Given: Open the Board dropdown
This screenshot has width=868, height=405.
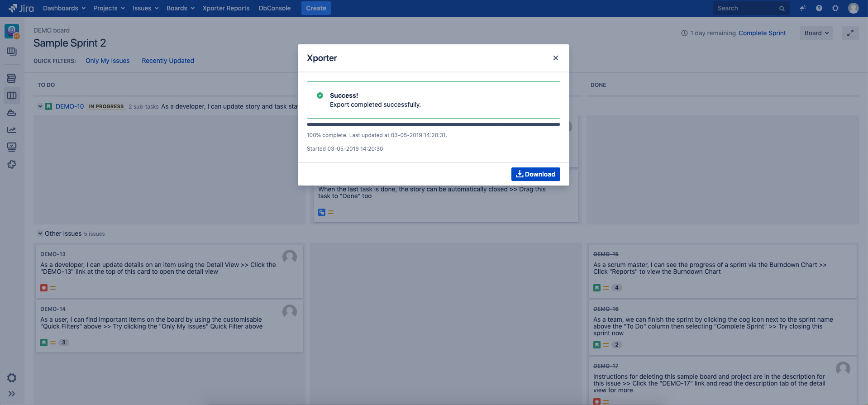Looking at the screenshot, I should point(816,33).
